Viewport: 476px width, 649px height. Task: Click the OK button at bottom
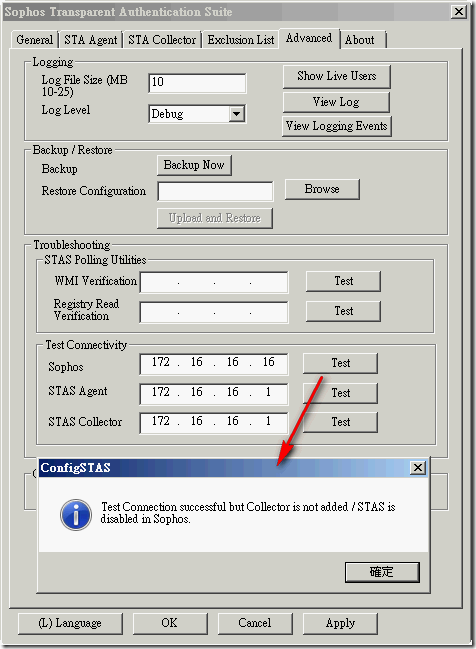pos(170,623)
